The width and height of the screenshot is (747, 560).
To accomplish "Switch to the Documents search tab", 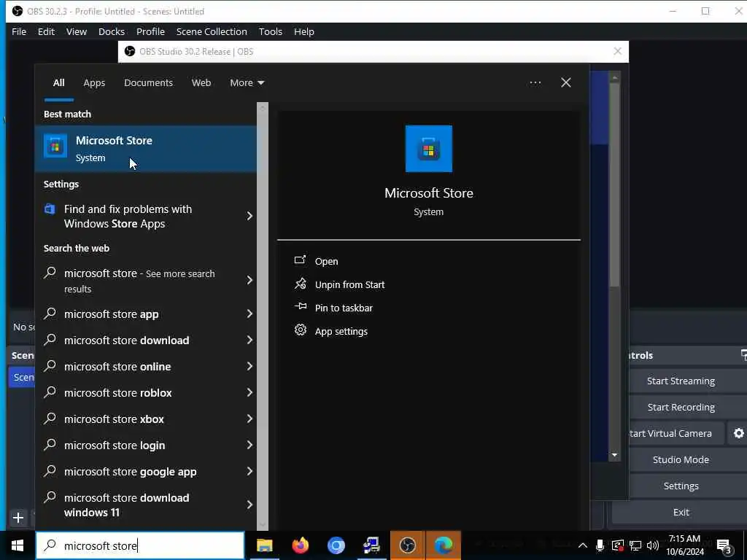I will (x=148, y=83).
